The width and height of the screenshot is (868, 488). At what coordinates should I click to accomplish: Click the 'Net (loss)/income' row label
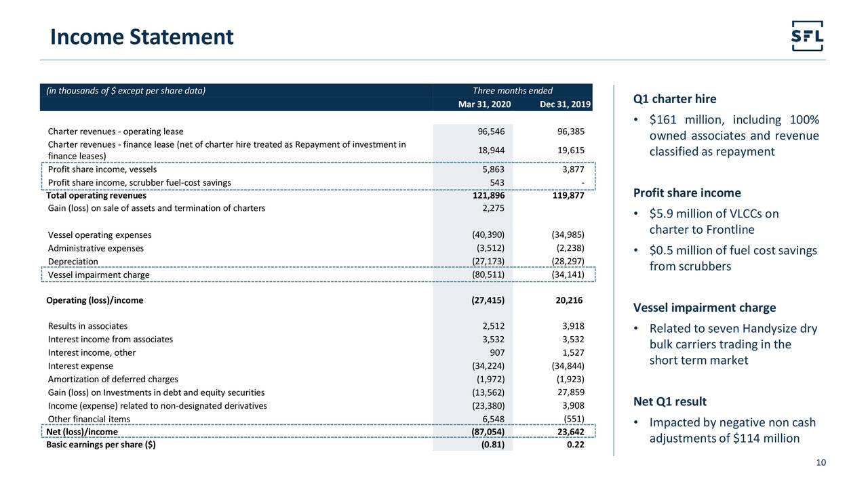pos(81,432)
